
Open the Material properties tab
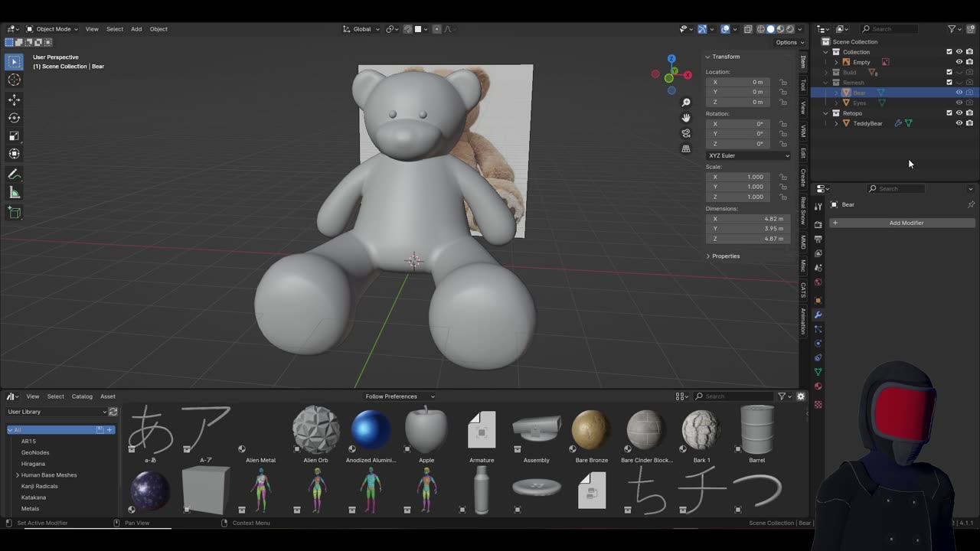(x=818, y=386)
